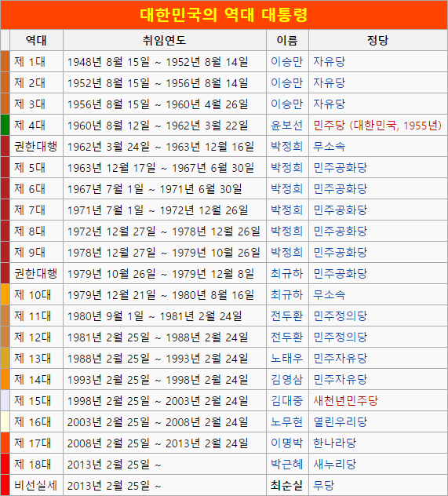Click 박정희 link in 제 5대 row
448x496 pixels.
(286, 167)
